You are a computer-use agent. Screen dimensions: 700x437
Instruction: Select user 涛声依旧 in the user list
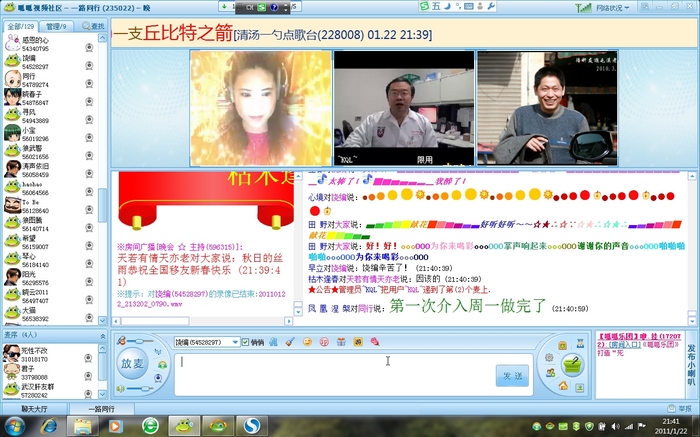coord(49,170)
